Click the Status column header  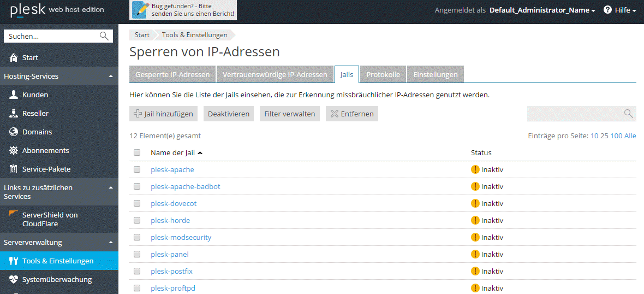(x=481, y=152)
